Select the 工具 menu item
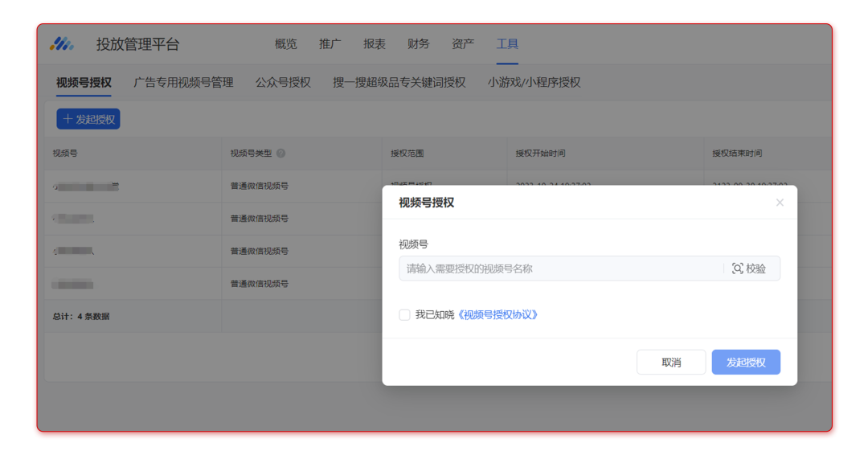The width and height of the screenshot is (868, 455). pyautogui.click(x=507, y=44)
